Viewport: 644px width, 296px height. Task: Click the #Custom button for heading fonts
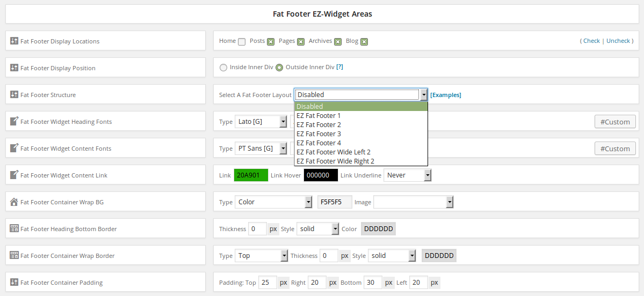point(615,122)
